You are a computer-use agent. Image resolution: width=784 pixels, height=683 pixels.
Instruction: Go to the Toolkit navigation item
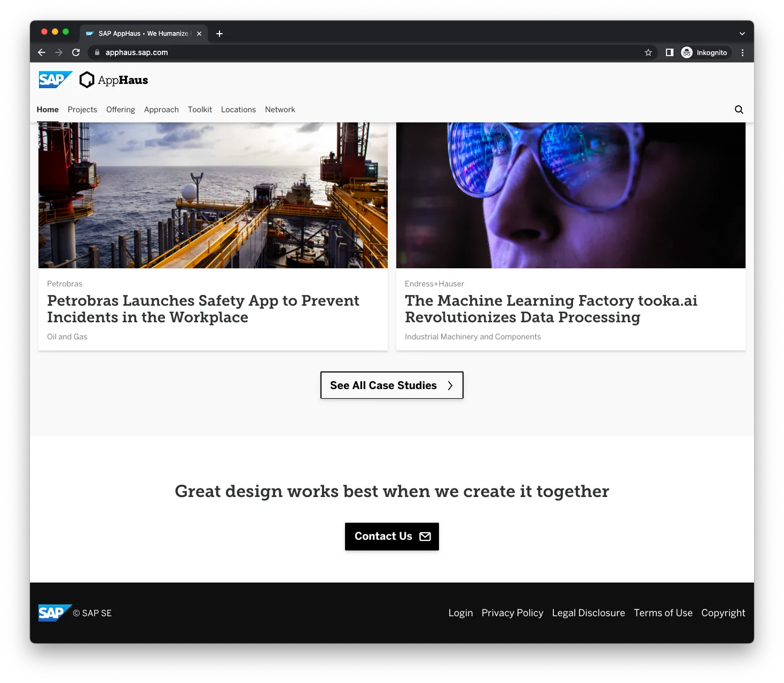[x=200, y=110]
